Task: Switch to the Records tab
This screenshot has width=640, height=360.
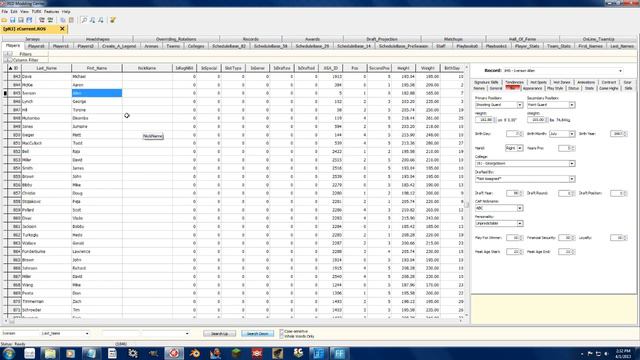Action: pos(251,39)
